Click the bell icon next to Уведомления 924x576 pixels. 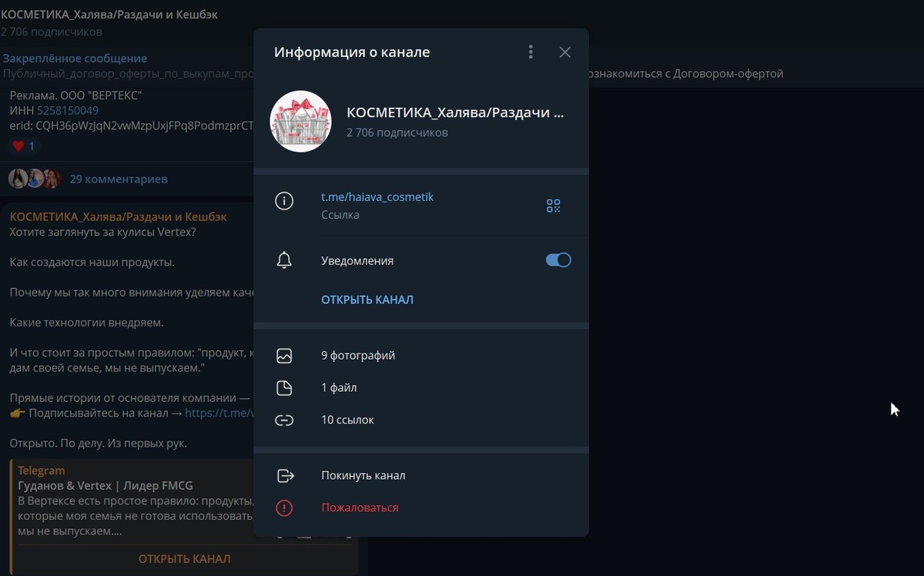[x=284, y=260]
